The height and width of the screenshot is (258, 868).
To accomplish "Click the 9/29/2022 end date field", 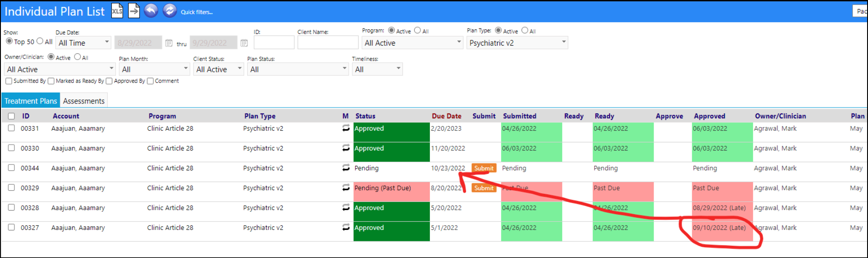I will 213,42.
